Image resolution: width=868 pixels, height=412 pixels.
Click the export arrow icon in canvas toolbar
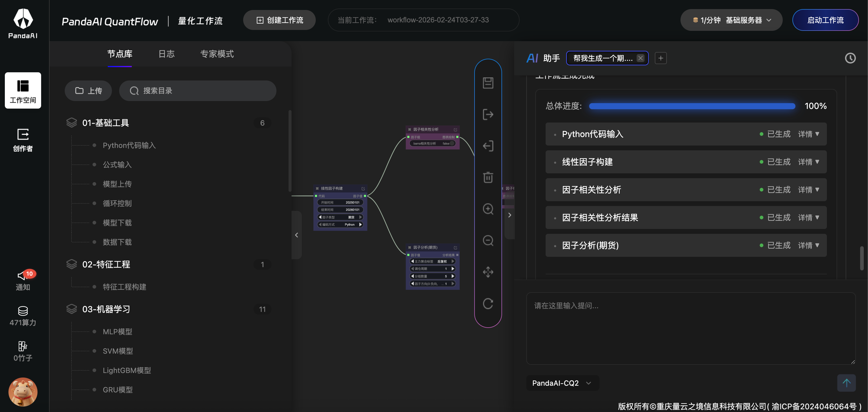click(x=488, y=114)
